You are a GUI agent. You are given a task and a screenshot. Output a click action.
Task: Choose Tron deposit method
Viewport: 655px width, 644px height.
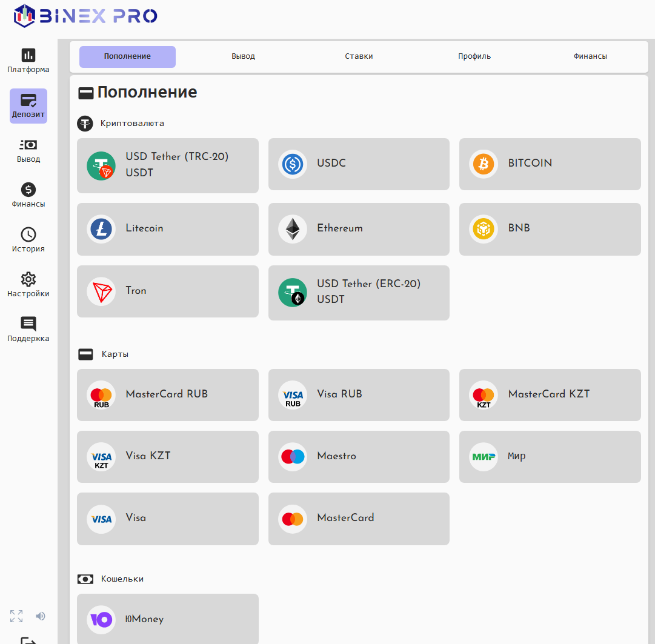point(167,291)
